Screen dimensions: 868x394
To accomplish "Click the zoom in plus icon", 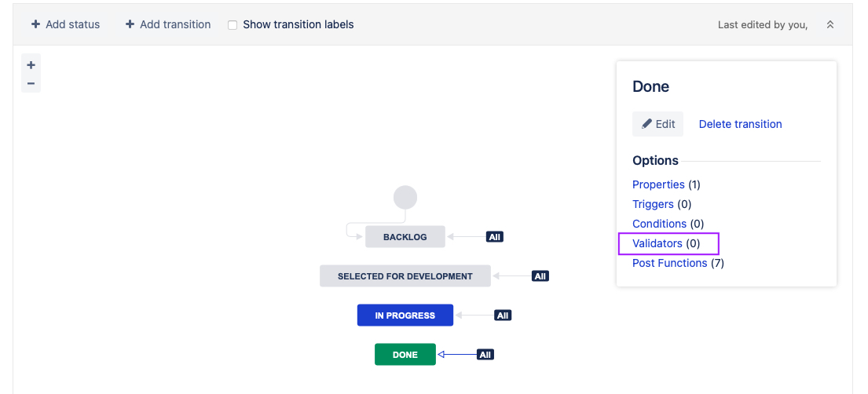I will tap(31, 65).
